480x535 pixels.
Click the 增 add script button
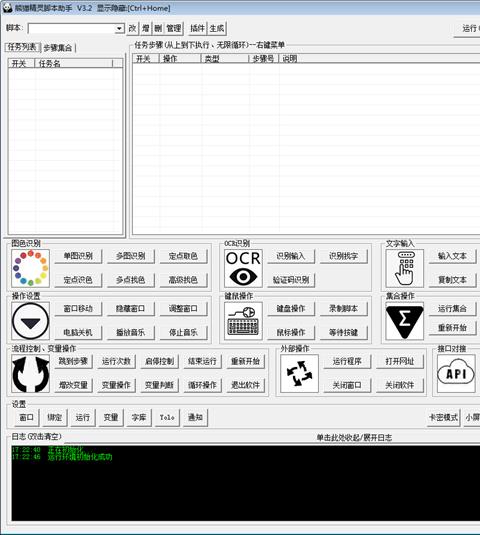click(146, 28)
